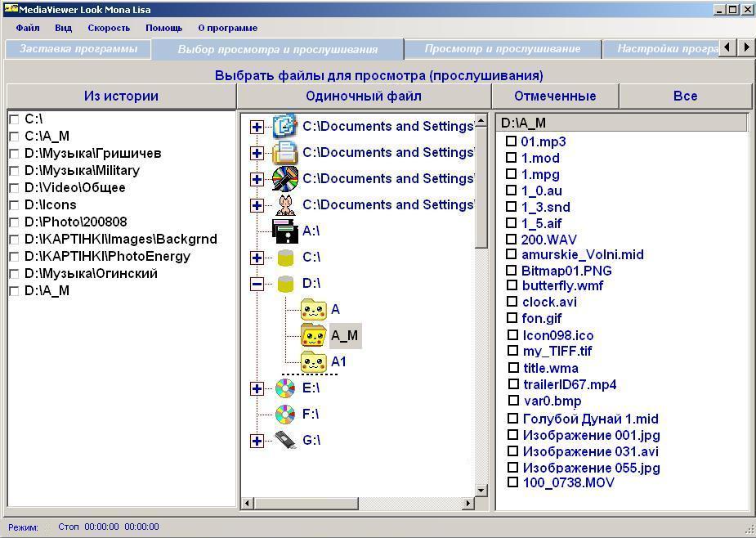Click the open folder icon for A_M
Viewport: 756px width, 538px height.
pyautogui.click(x=313, y=336)
